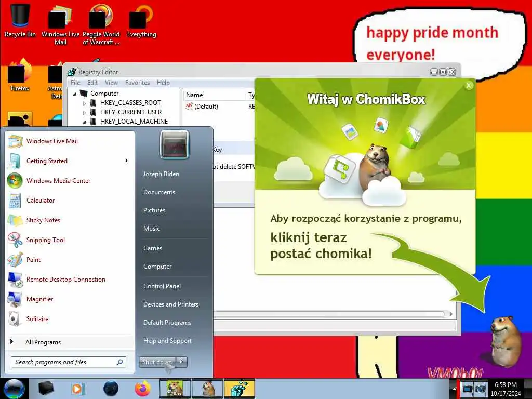Viewport: 532px width, 399px height.
Task: Collapse the Computer node in registry tree
Action: (74, 94)
